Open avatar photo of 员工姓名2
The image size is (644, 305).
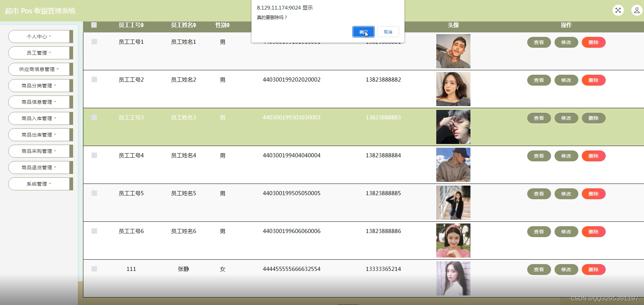[x=453, y=89]
